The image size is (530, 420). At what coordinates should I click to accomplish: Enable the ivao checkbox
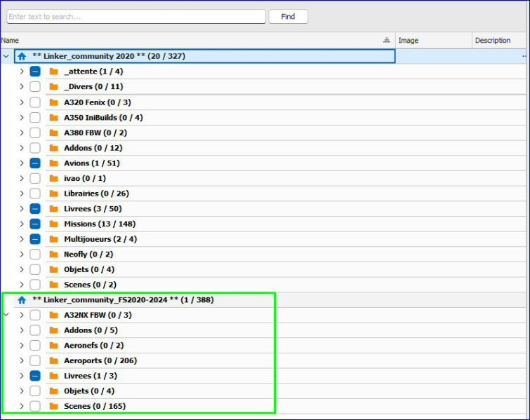[x=35, y=178]
